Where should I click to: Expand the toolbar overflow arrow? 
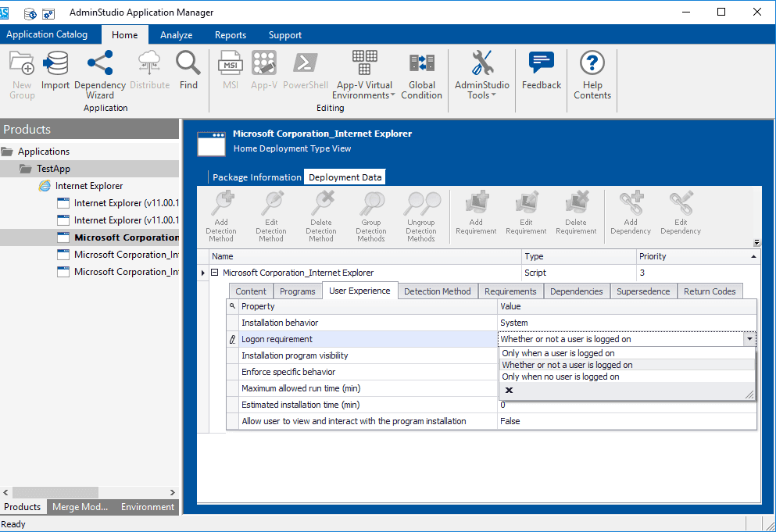click(x=756, y=242)
